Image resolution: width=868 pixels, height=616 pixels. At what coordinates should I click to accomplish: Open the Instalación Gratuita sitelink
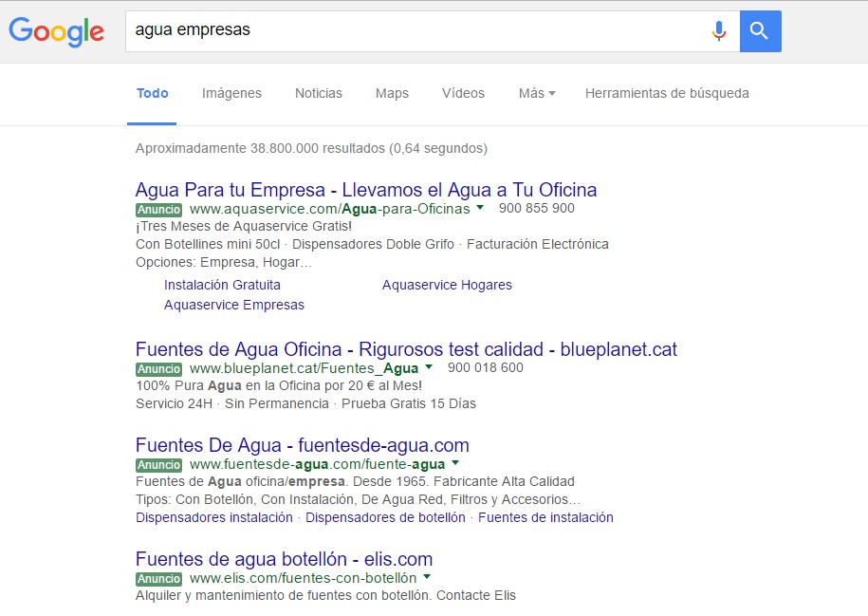(222, 285)
